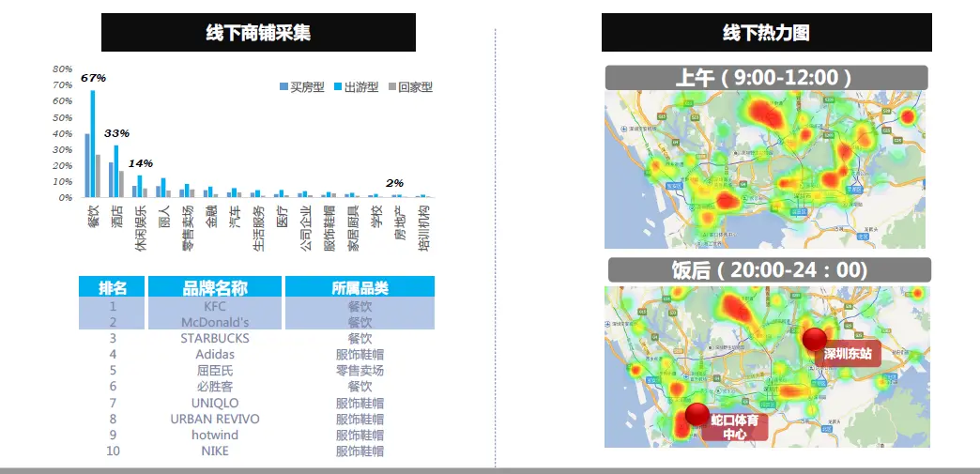This screenshot has width=980, height=474.
Task: Click the 50% y-axis tick label
Action: click(x=63, y=117)
